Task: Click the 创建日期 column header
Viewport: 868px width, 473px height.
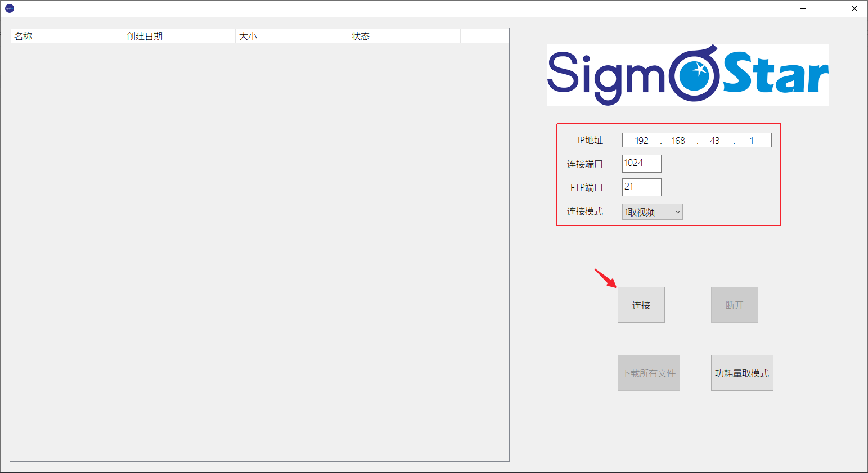Action: 179,36
